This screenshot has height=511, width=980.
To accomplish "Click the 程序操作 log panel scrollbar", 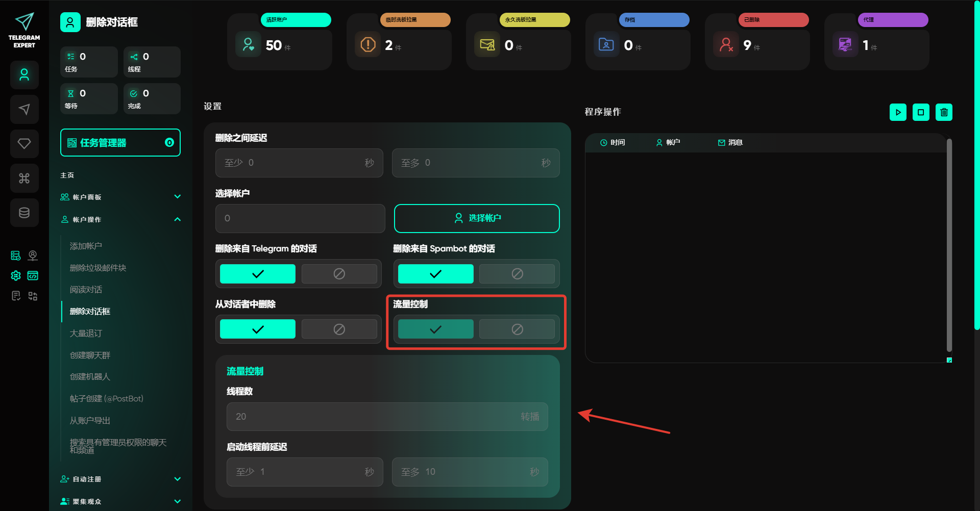I will [x=949, y=245].
